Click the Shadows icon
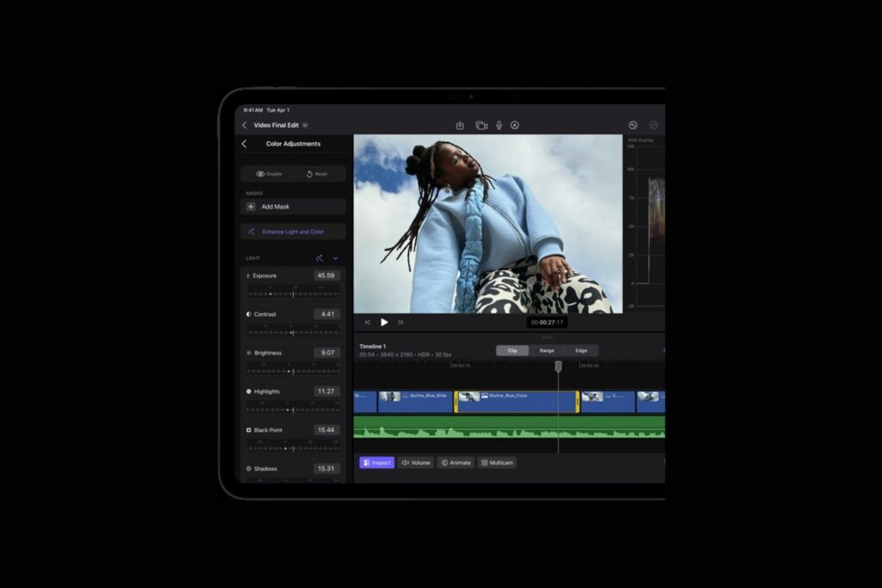The image size is (882, 588). pos(249,468)
